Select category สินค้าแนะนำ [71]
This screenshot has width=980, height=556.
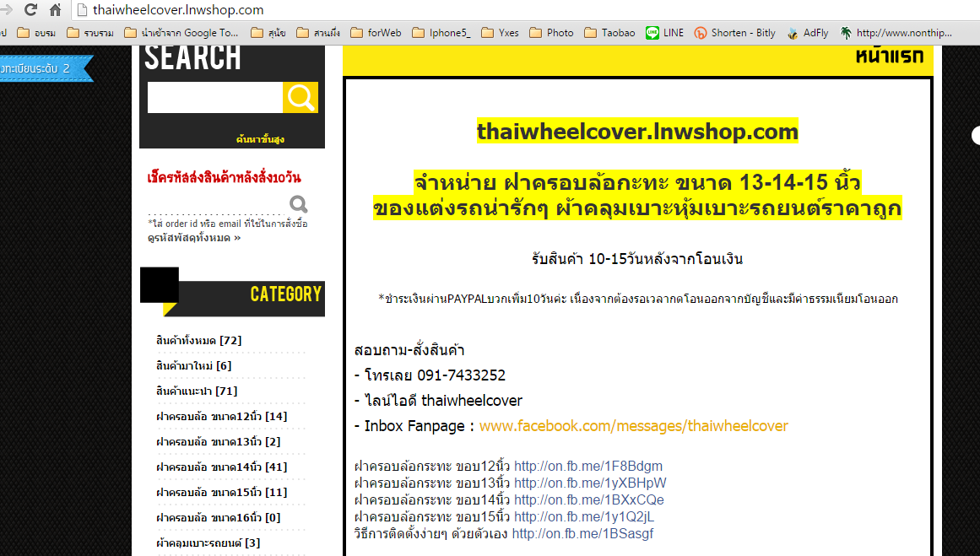[x=197, y=391]
